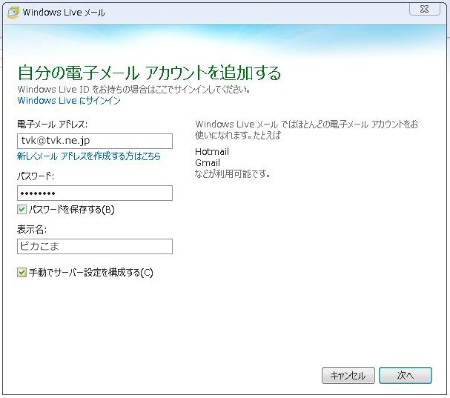
Task: Click the 電子メール アドレス: field label
Action: [x=52, y=124]
